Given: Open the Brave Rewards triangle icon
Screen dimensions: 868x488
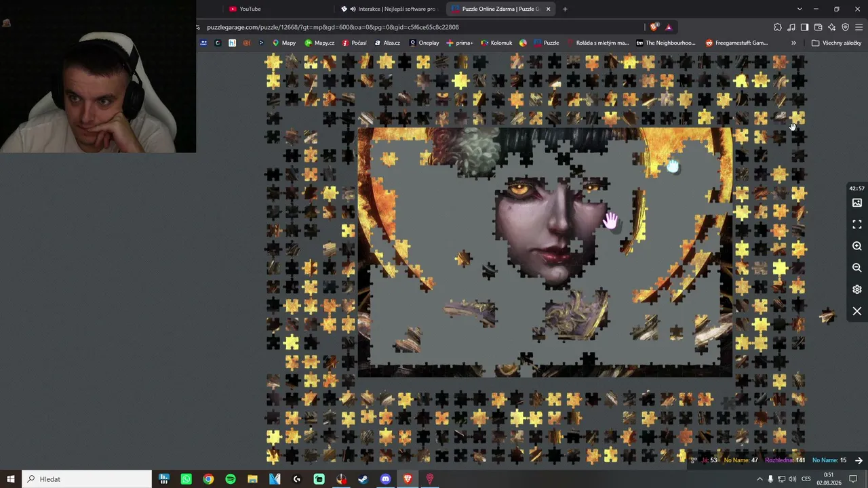Looking at the screenshot, I should pyautogui.click(x=669, y=27).
